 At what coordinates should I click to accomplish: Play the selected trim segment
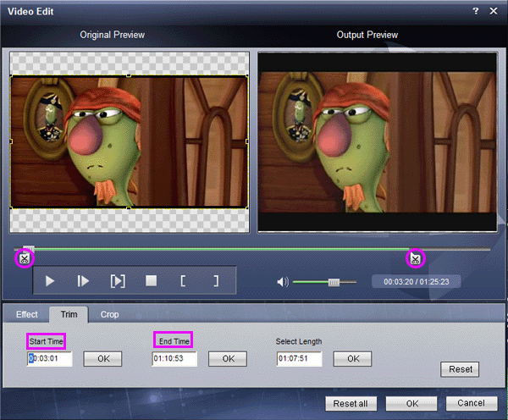[x=118, y=281]
